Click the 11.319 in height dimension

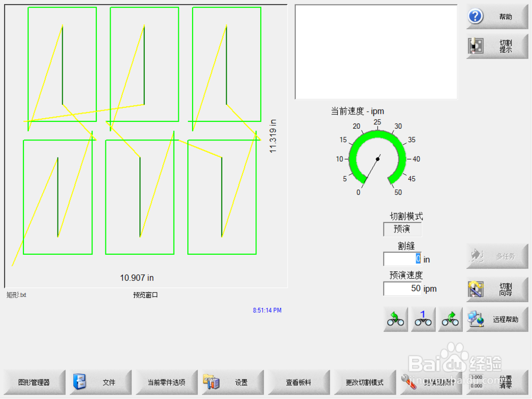click(273, 136)
